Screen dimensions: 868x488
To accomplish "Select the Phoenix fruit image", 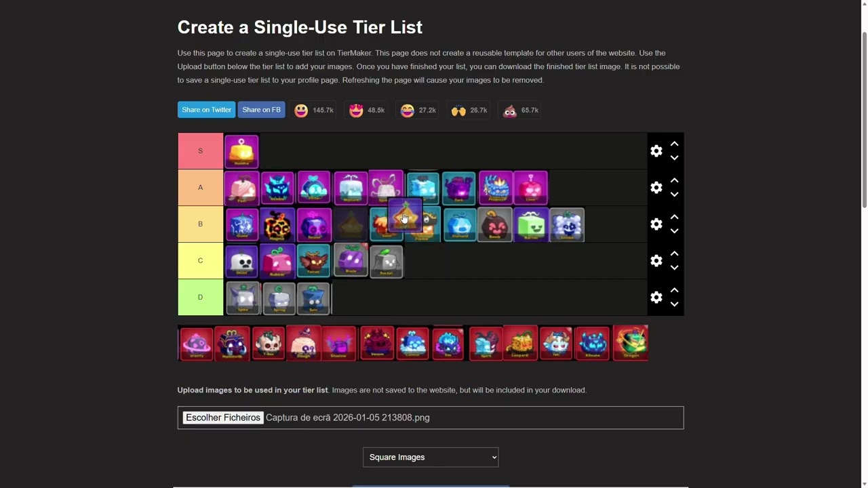I will point(496,188).
